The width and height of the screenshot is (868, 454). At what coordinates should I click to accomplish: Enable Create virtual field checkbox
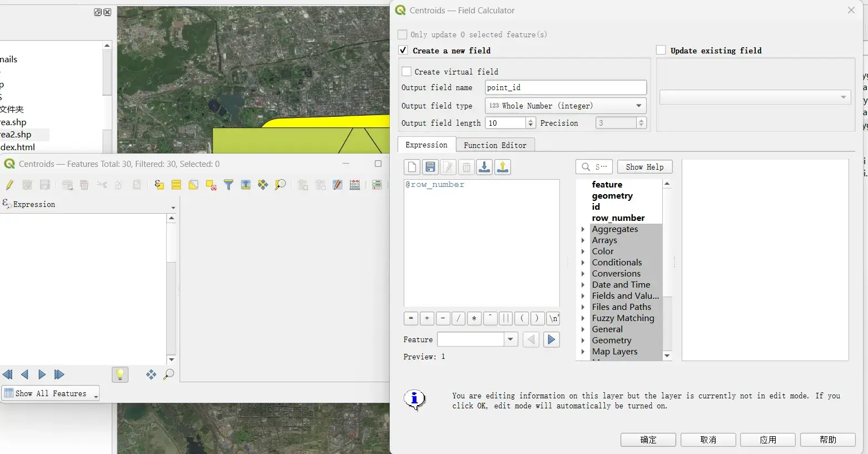coord(406,71)
